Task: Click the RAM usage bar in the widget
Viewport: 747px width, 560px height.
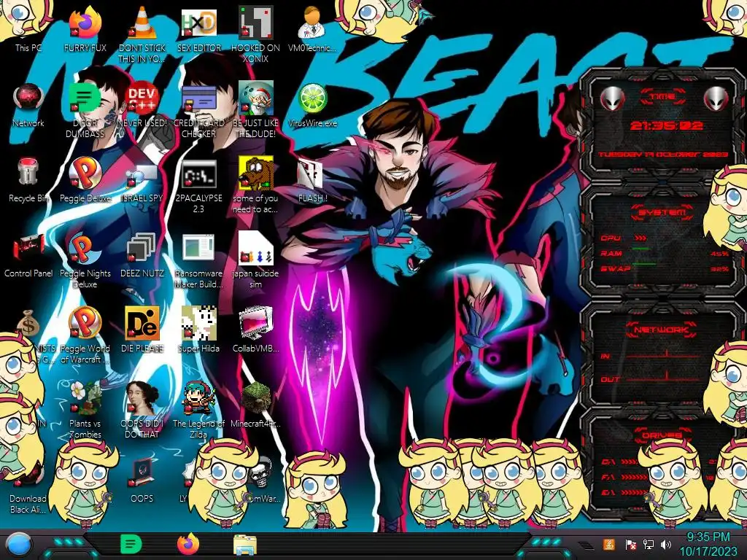Action: 640,249
